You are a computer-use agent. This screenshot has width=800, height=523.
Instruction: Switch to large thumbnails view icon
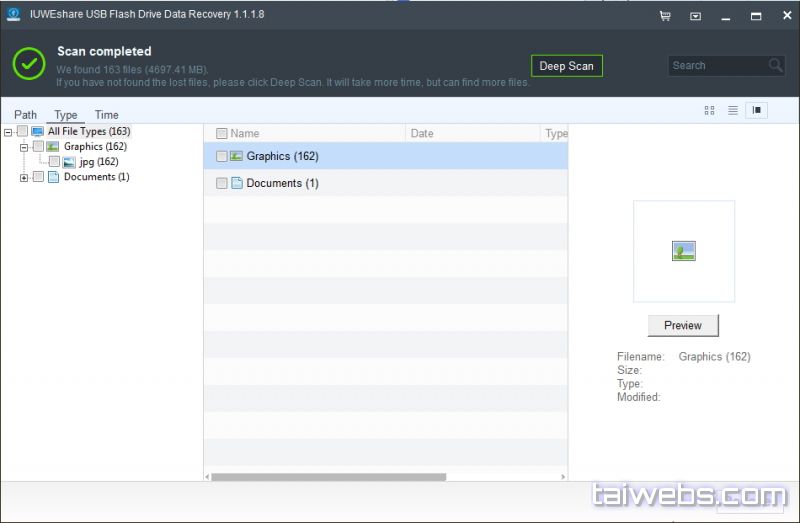click(x=709, y=110)
